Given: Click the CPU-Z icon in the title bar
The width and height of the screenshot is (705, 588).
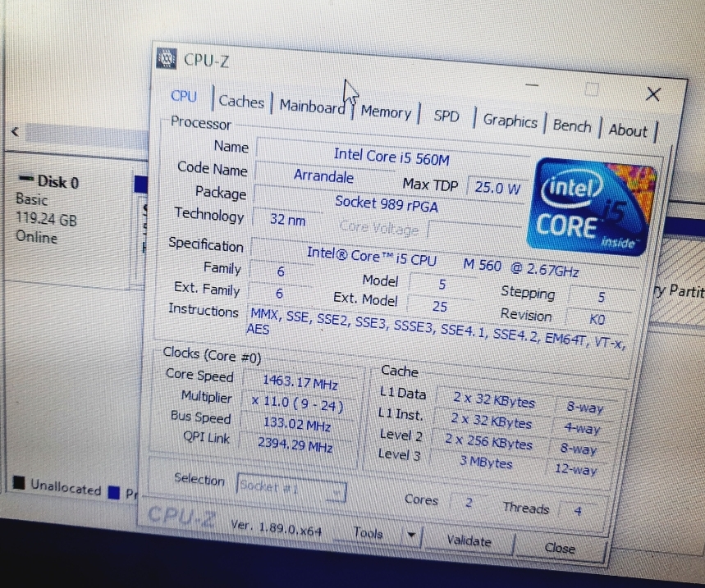Looking at the screenshot, I should [167, 57].
